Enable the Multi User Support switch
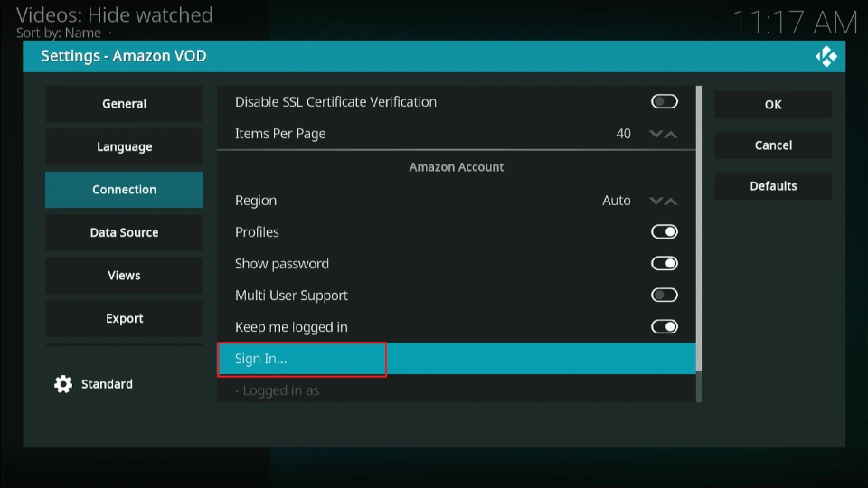868x488 pixels. tap(664, 295)
